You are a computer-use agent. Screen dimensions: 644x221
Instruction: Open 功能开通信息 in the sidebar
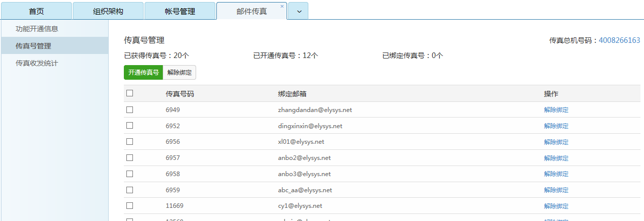(x=37, y=29)
